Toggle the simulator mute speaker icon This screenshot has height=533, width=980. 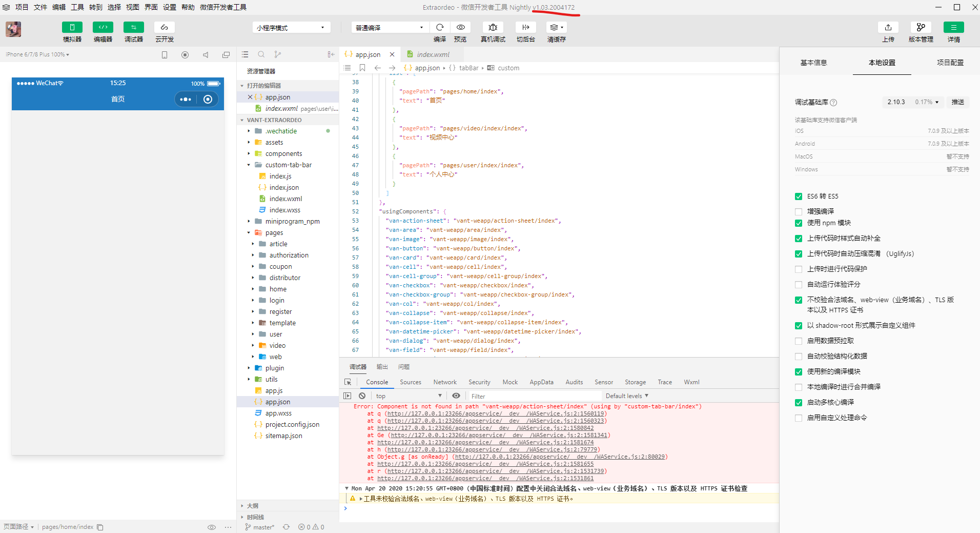[206, 55]
